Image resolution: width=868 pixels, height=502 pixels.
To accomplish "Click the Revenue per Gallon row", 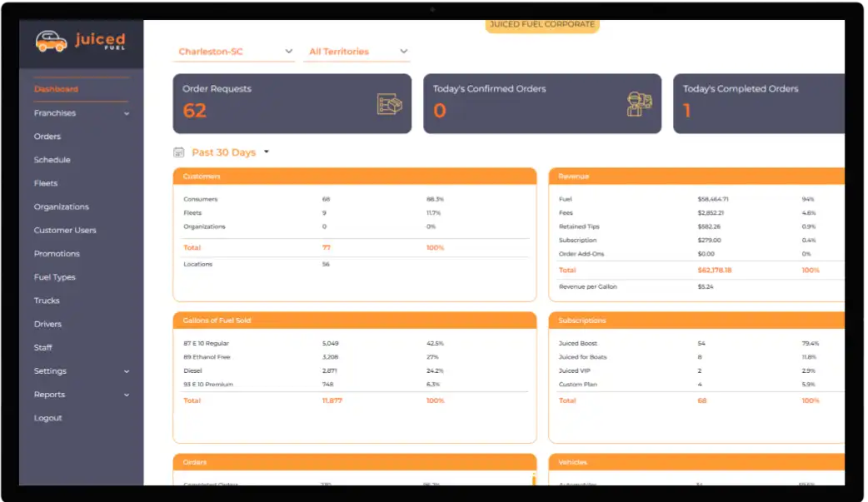I will click(x=701, y=286).
